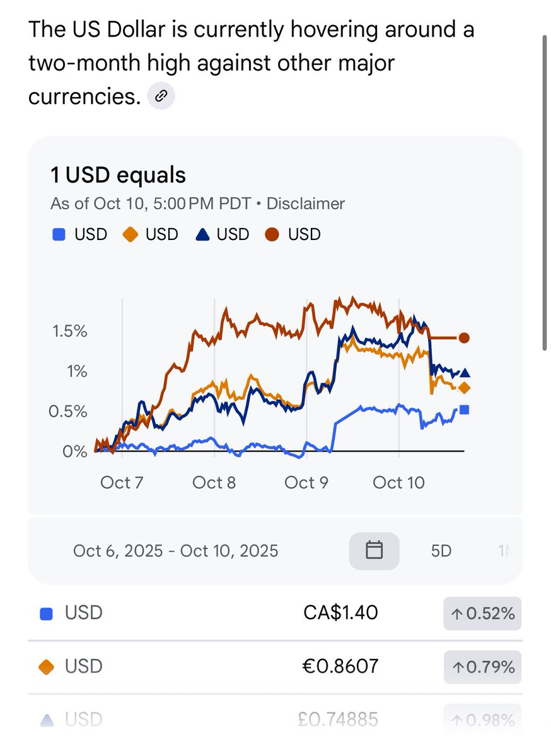Viewport: 551px width, 756px height.
Task: Click the orange diamond legend marker
Action: click(x=129, y=235)
